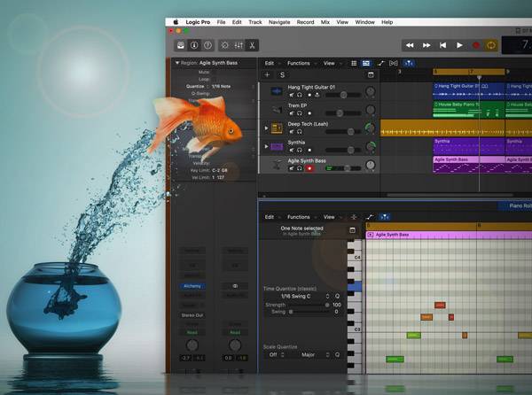
Task: Open Piano Roll Functions dropdown
Action: pyautogui.click(x=302, y=217)
